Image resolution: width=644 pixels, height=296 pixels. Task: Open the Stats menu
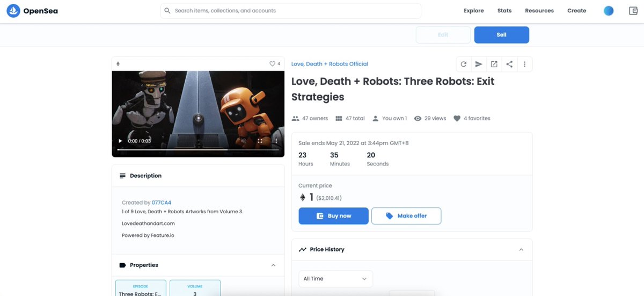click(x=504, y=11)
